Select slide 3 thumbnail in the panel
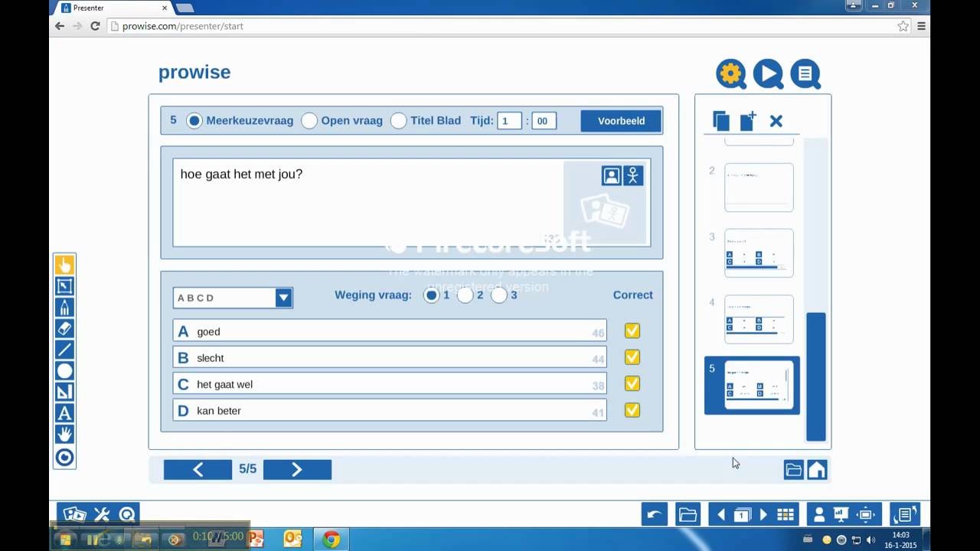 tap(758, 253)
